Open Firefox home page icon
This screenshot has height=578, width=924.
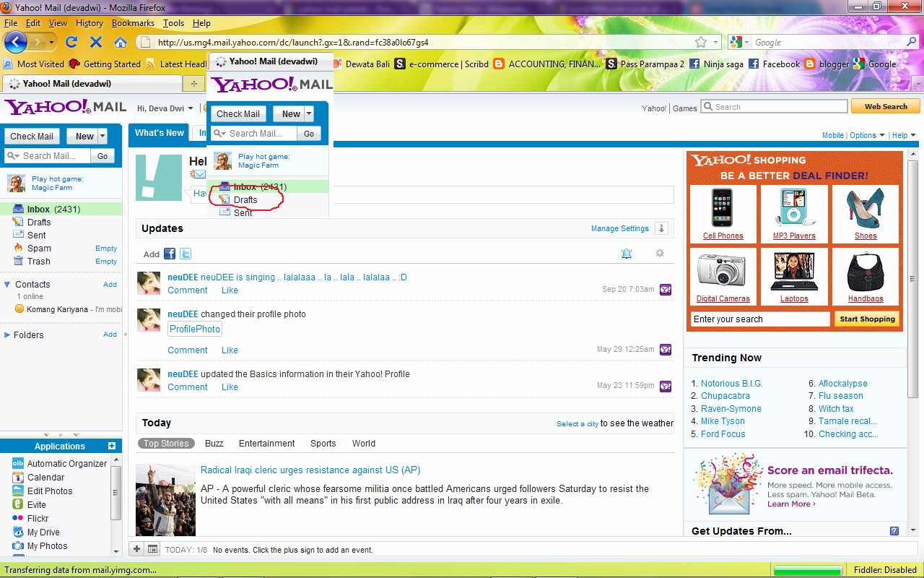(x=121, y=42)
